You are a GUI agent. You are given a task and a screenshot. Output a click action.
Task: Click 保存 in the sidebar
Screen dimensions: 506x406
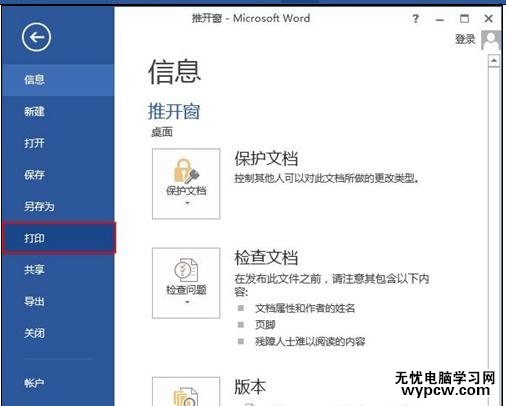58,175
